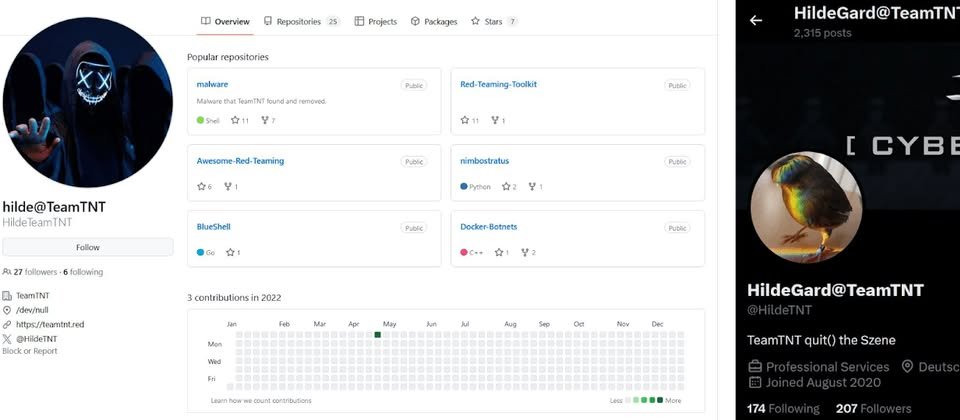Screen dimensions: 960x420
Task: Click the fork count on Awesome-Red-Teaming
Action: click(x=231, y=186)
